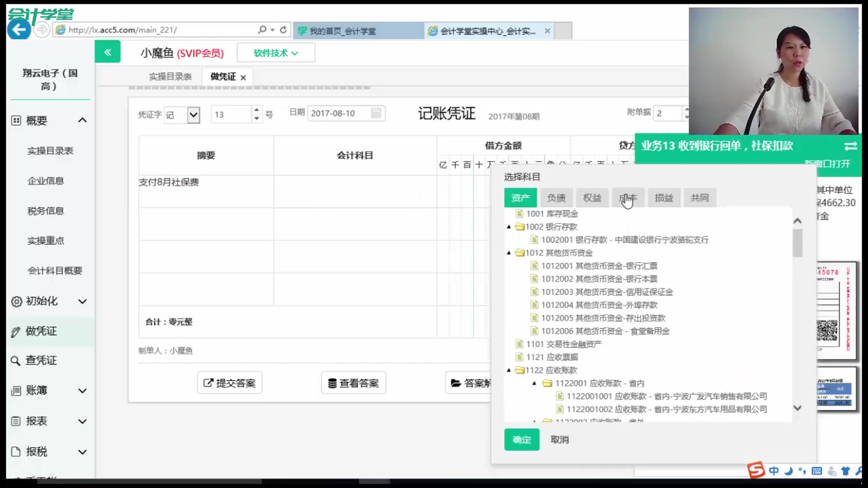Select the 损益 profit-loss category button

664,197
